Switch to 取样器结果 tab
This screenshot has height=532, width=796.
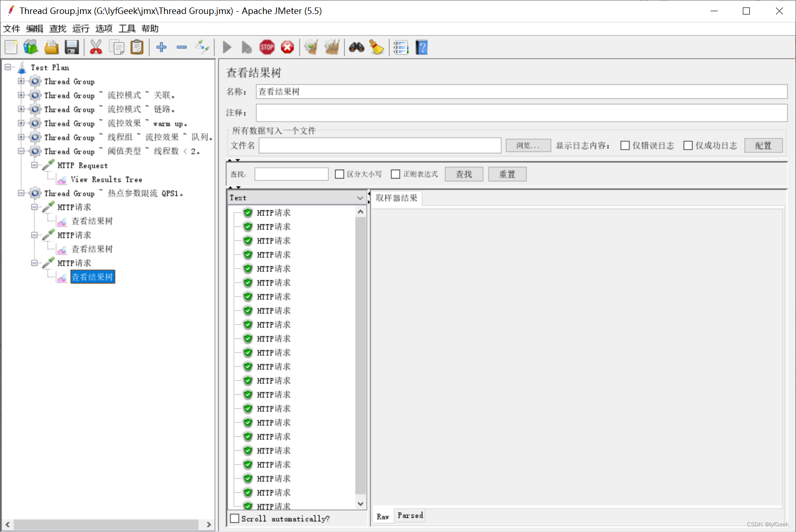click(397, 198)
